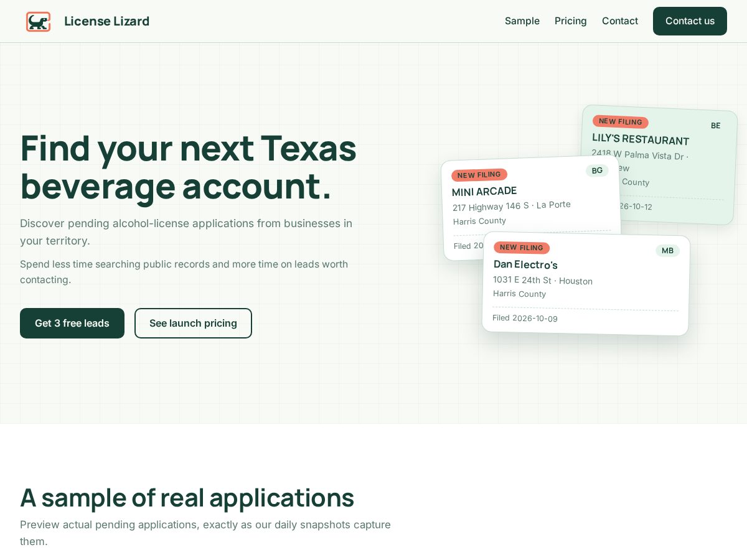Click Harris County on MINI ARCADE card
The height and width of the screenshot is (560, 747).
click(x=479, y=221)
